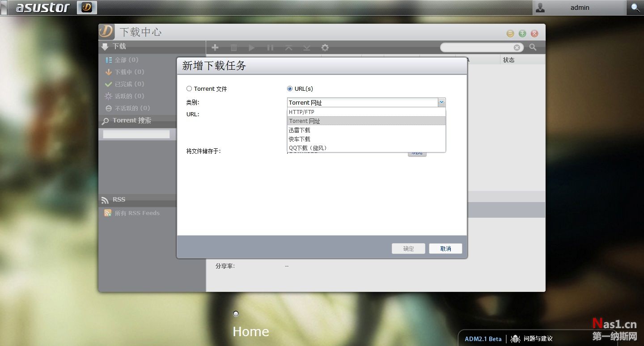This screenshot has height=346, width=644.
Task: Choose Torrent 网址 in the dropdown list
Action: point(366,121)
